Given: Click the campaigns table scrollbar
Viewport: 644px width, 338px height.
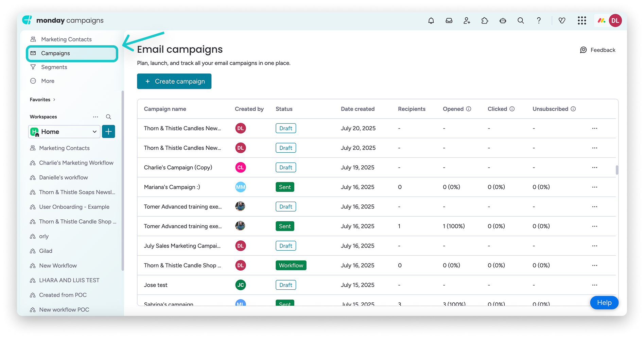Looking at the screenshot, I should (x=617, y=170).
